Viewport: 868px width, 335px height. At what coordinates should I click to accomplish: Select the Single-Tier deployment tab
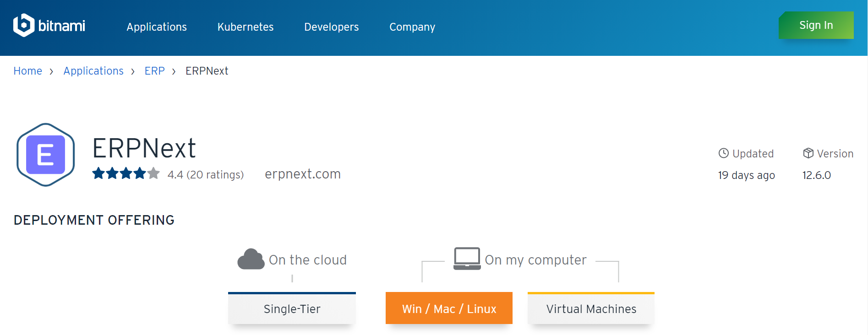click(292, 308)
